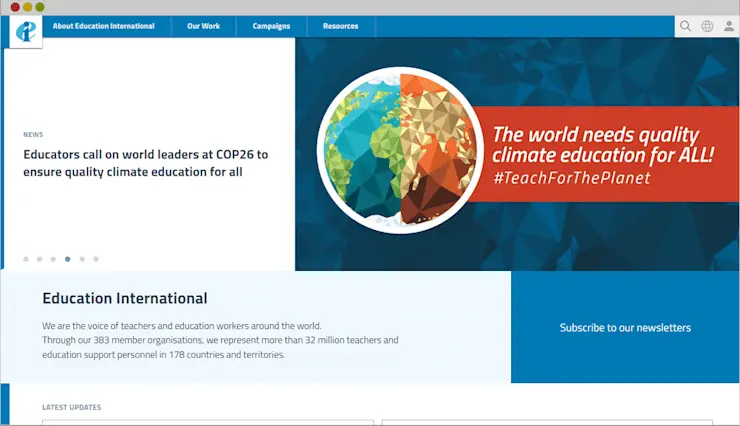Open the COP26 educators news headline
Screen dimensions: 740x426
[145, 163]
